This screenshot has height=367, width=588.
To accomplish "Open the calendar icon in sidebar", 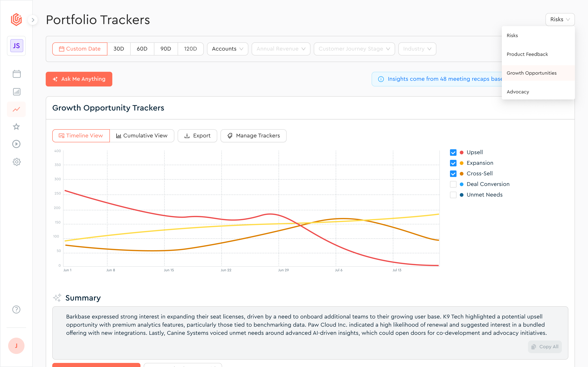I will 17,74.
